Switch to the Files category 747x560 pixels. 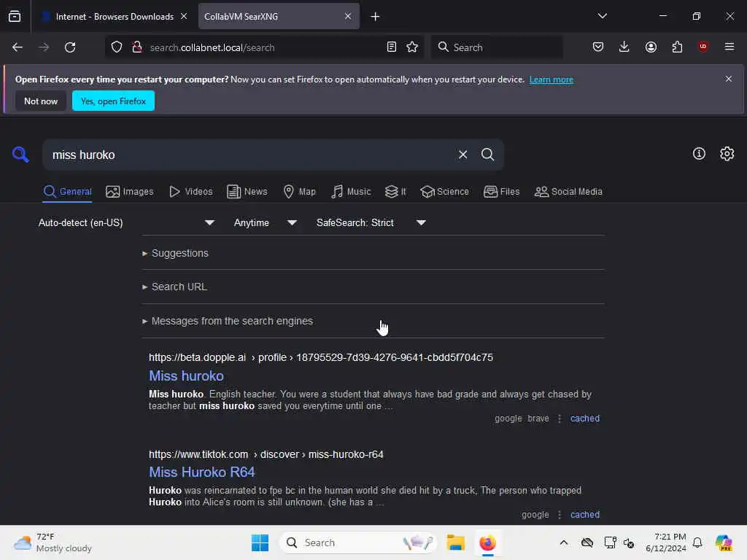502,192
